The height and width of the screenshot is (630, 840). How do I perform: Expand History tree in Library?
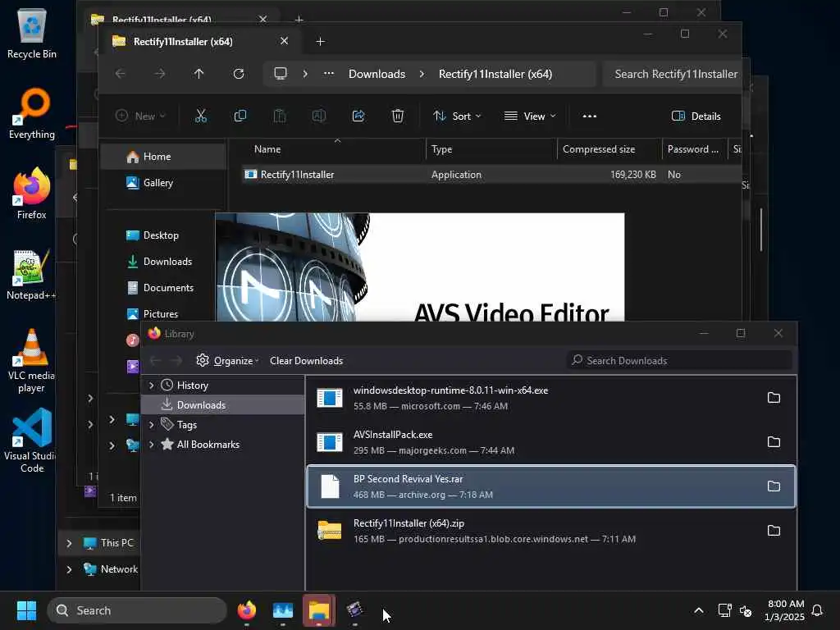tap(151, 386)
